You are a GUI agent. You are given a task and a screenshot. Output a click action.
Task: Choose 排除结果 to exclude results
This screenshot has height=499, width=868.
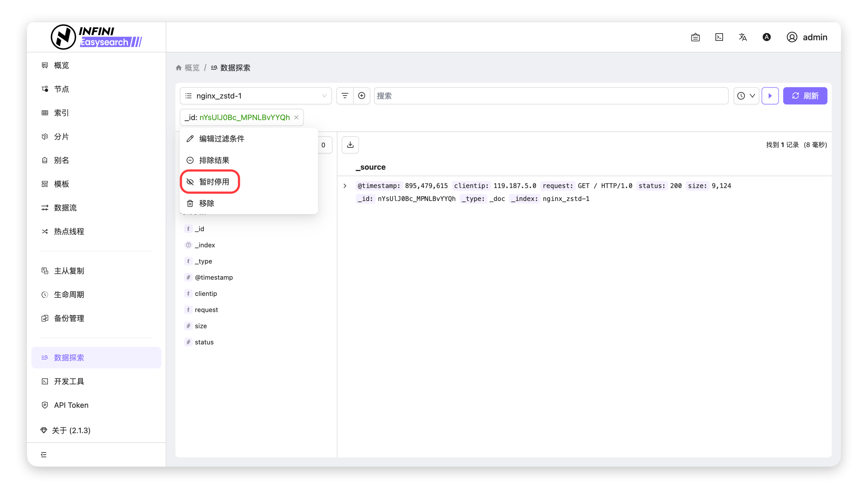[x=214, y=160]
